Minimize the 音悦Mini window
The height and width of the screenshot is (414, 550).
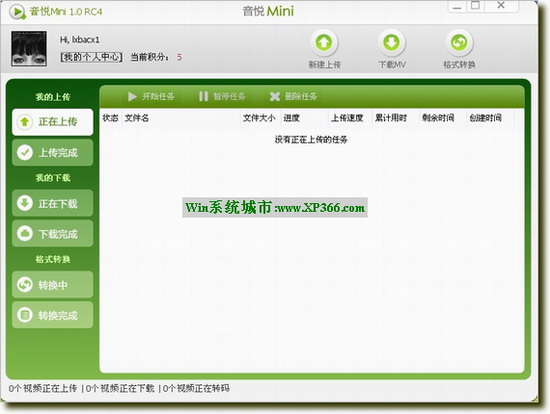pyautogui.click(x=457, y=6)
